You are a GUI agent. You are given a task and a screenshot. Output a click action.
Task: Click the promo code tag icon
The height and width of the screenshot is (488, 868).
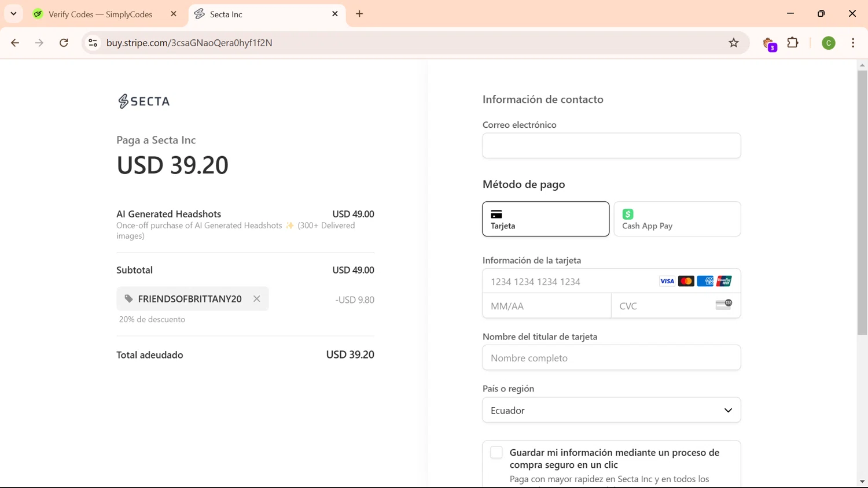coord(128,299)
